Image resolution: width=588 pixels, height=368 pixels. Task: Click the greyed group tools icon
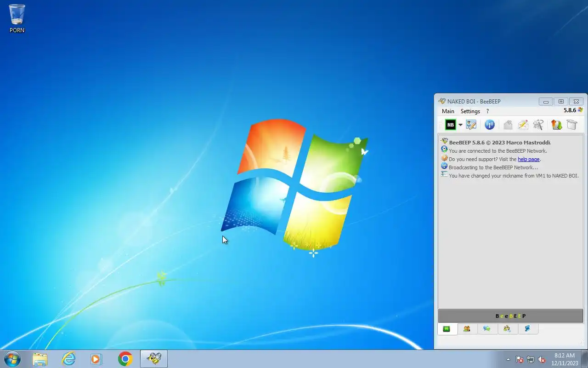tap(538, 125)
